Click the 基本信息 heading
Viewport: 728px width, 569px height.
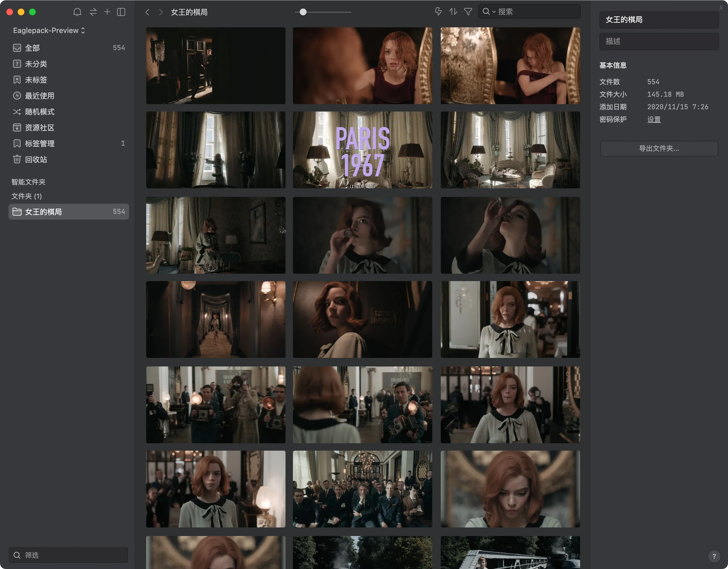tap(613, 65)
